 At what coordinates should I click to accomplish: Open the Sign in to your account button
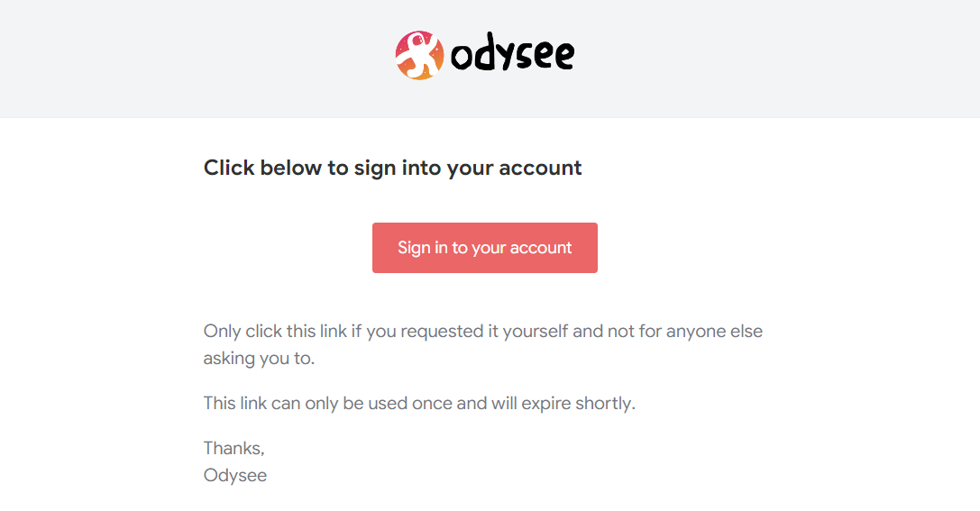[485, 247]
